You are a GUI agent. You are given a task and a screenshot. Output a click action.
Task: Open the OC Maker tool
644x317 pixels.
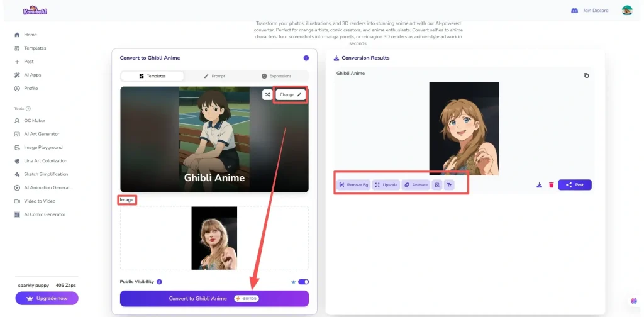(x=30, y=121)
